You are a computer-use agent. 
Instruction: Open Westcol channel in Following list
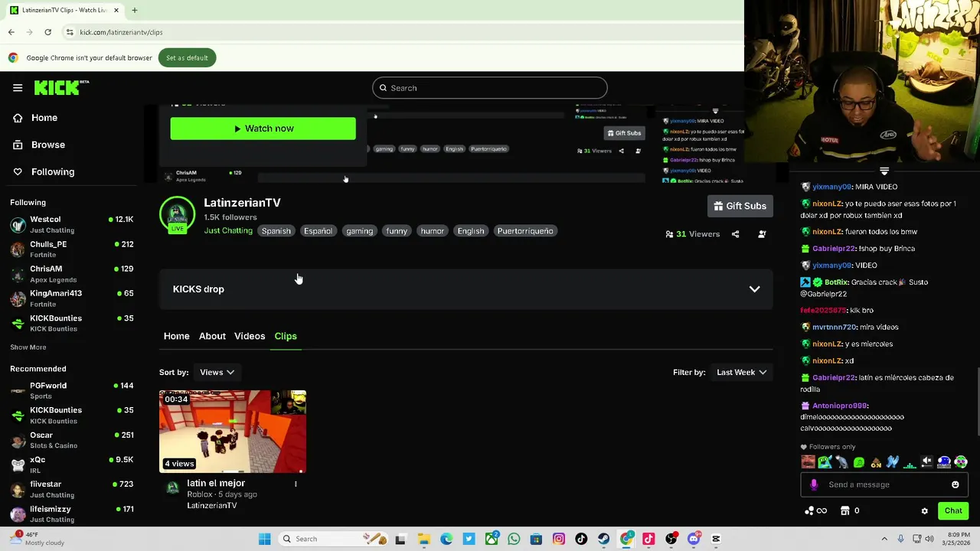[x=72, y=224]
